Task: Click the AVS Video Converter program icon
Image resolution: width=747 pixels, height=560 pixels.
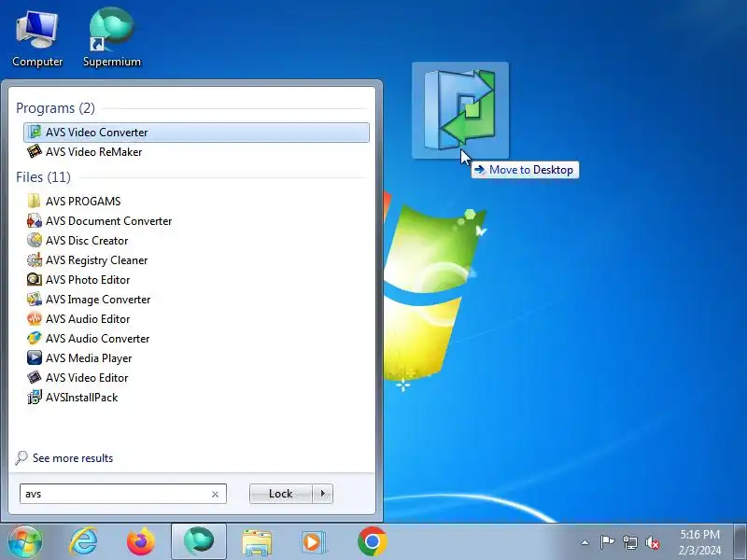Action: [35, 132]
